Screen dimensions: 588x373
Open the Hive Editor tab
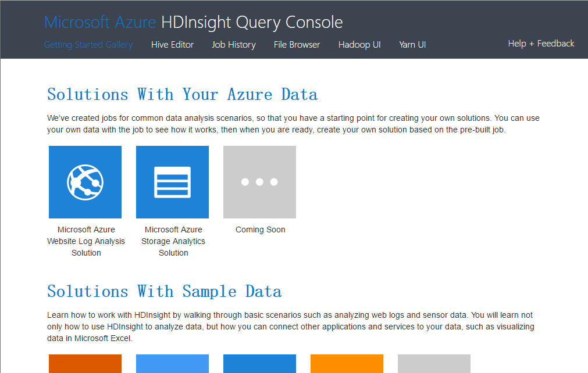coord(172,44)
